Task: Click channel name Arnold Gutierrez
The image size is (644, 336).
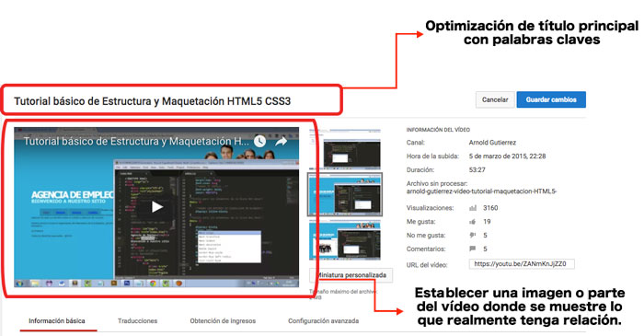Action: (x=492, y=143)
